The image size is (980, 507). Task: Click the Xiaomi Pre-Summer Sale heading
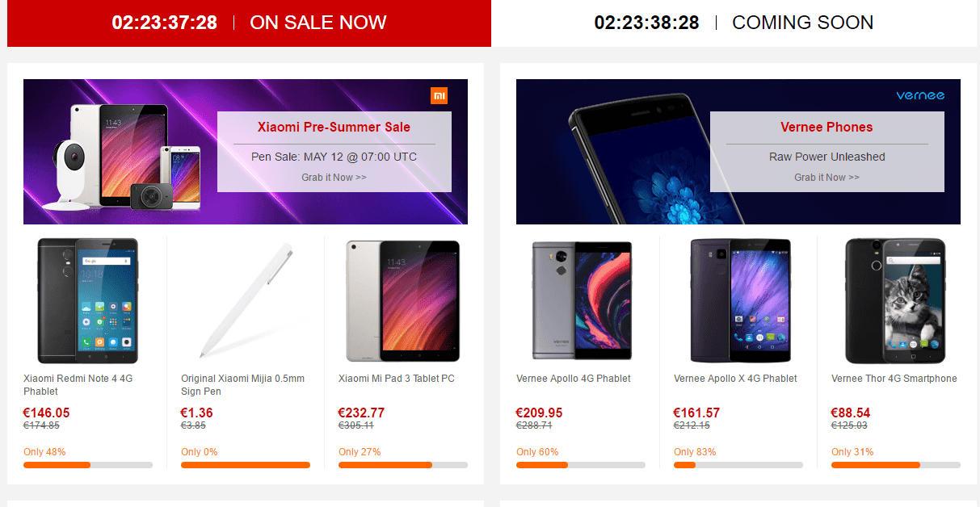(334, 127)
